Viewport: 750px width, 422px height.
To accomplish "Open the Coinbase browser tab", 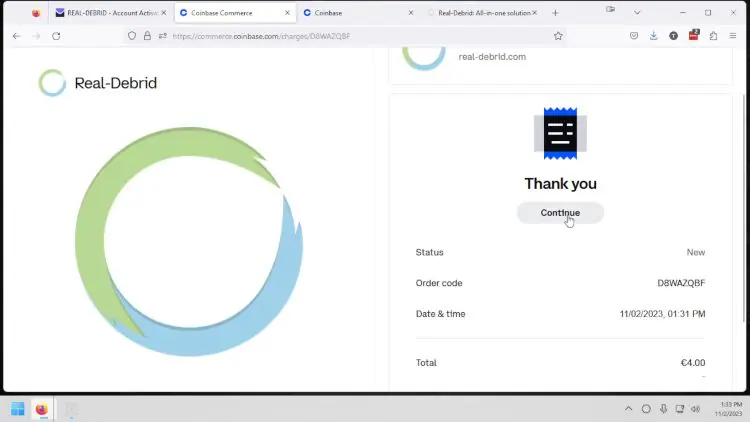I will tap(358, 13).
